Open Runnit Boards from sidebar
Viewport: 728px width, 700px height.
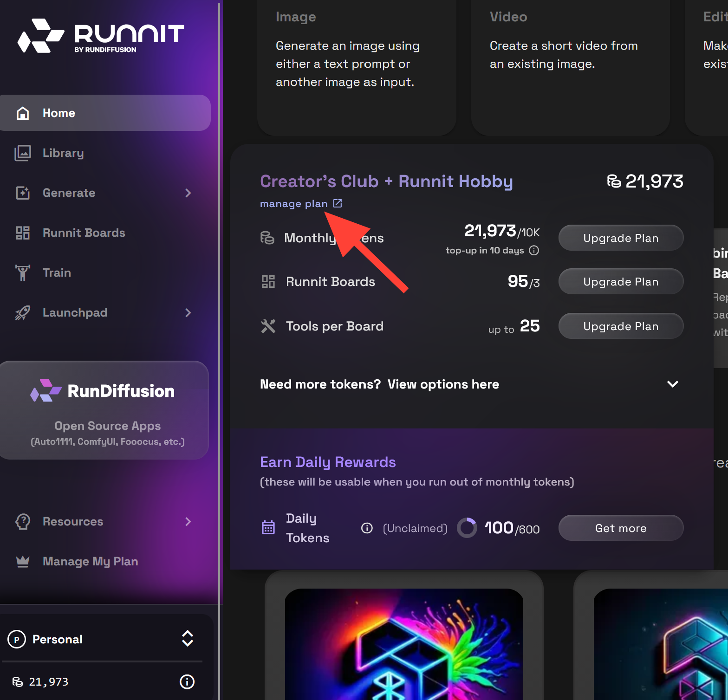click(84, 233)
